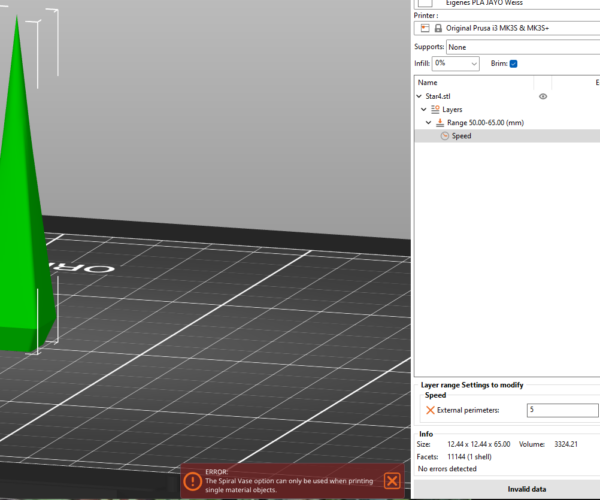This screenshot has width=600, height=500.
Task: Select the Layers row in tree
Action: (x=507, y=109)
